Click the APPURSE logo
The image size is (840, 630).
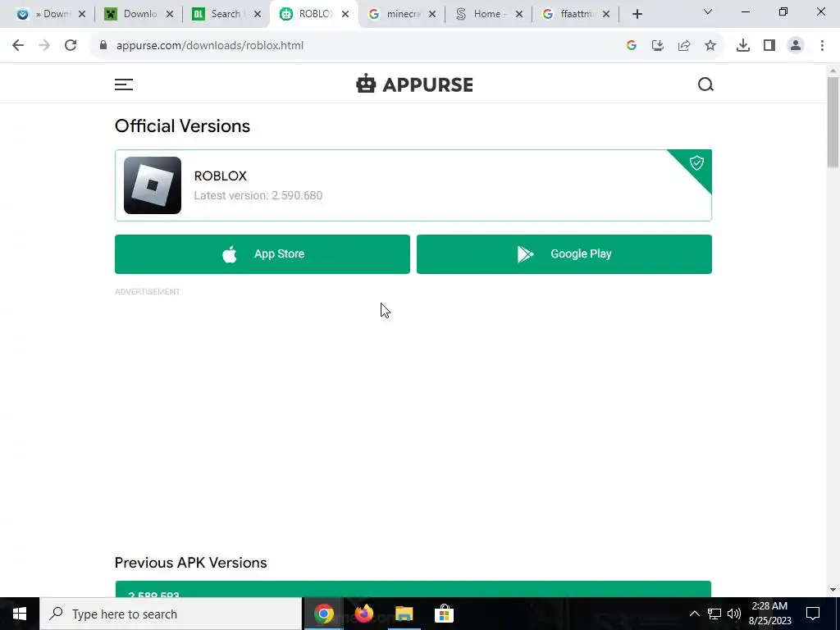click(414, 84)
